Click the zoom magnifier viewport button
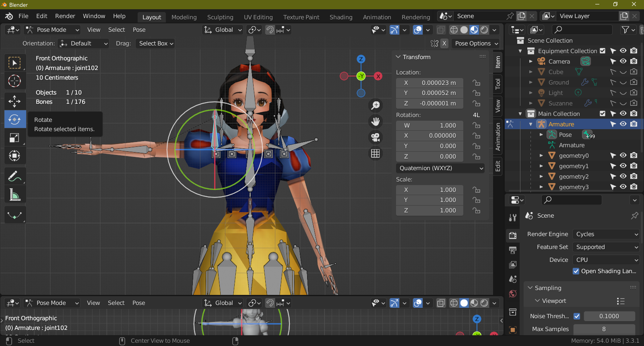 (376, 105)
